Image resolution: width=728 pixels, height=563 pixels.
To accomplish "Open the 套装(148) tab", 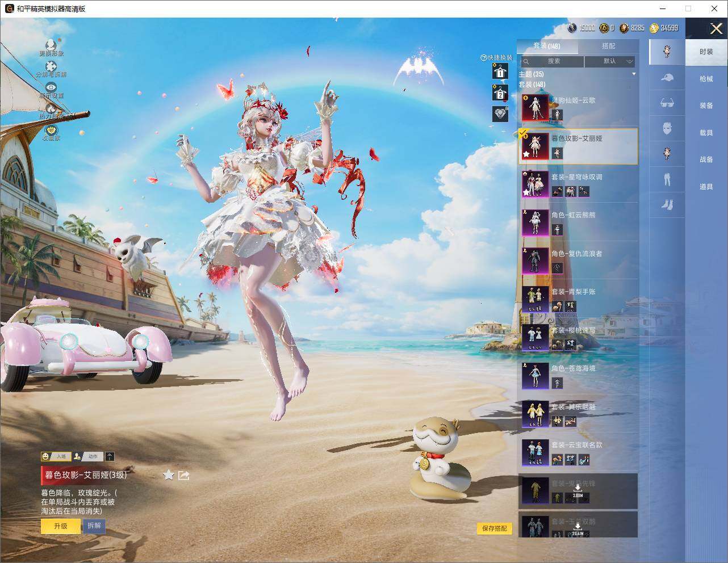I will click(x=547, y=46).
